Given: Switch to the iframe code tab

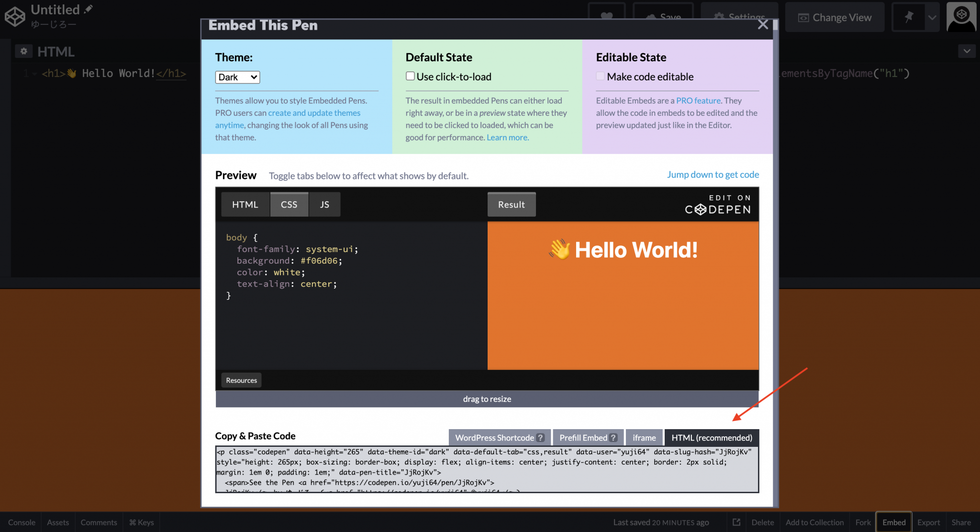Looking at the screenshot, I should point(644,437).
